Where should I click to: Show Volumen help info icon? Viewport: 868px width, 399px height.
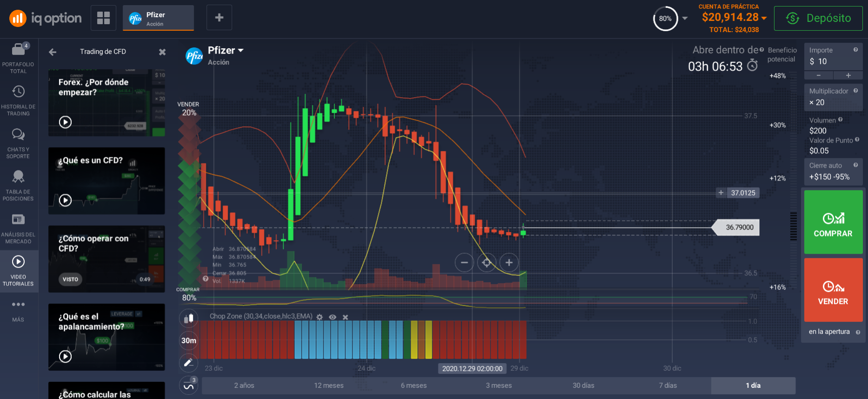840,120
